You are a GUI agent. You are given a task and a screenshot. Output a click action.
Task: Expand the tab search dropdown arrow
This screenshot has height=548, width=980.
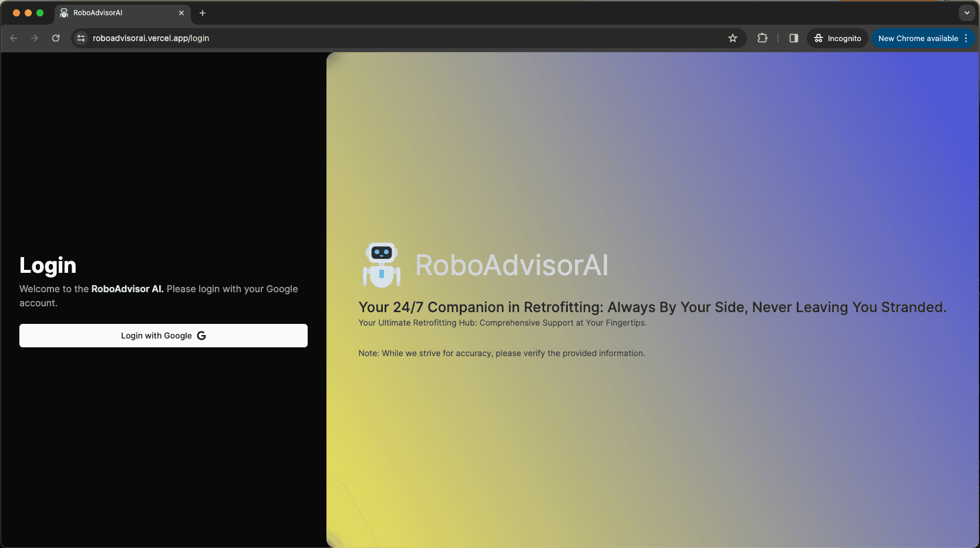pos(966,13)
